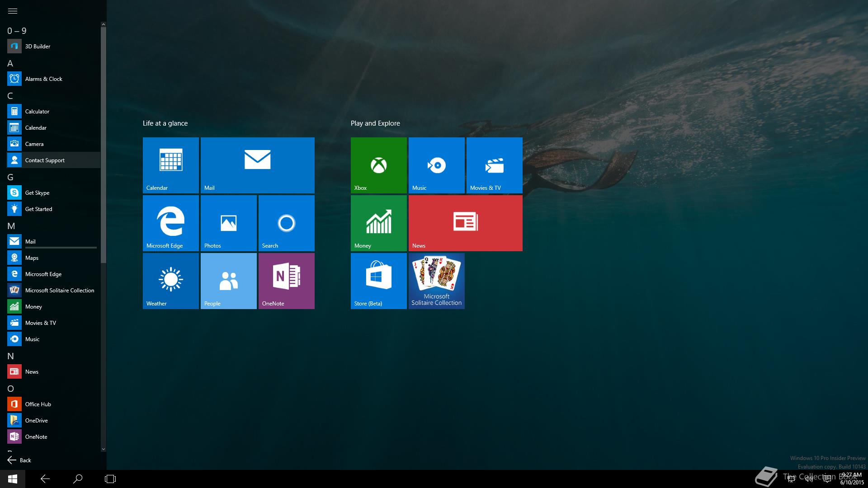Open the wide Mail tile
Viewport: 868px width, 488px height.
[x=258, y=165]
